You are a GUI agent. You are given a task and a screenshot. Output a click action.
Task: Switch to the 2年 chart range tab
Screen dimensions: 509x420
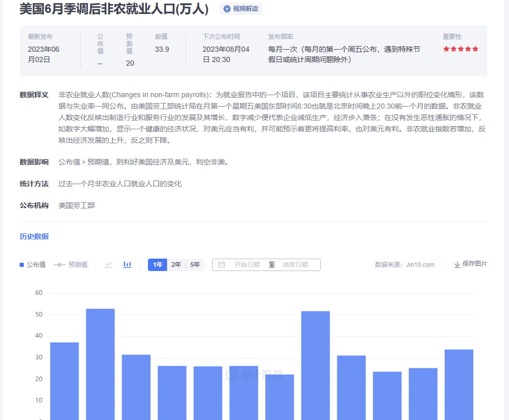[176, 264]
